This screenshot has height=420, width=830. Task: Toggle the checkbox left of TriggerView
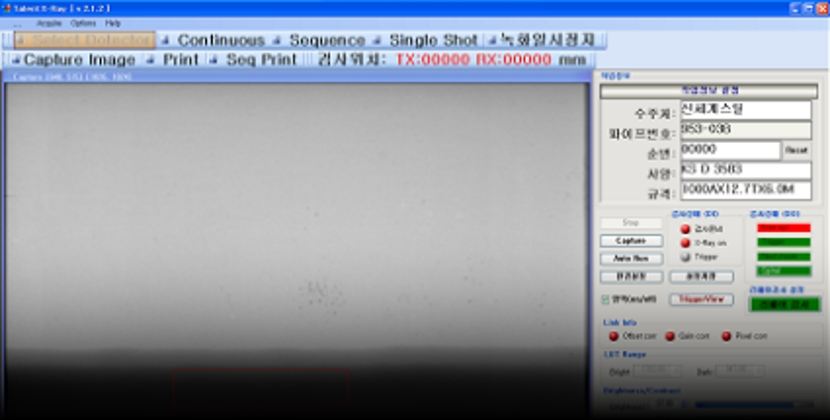click(606, 299)
